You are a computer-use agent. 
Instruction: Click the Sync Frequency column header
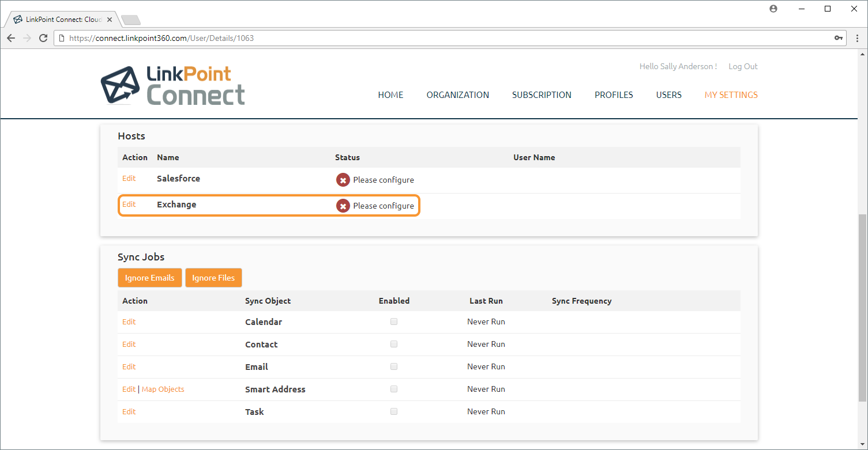pos(581,301)
